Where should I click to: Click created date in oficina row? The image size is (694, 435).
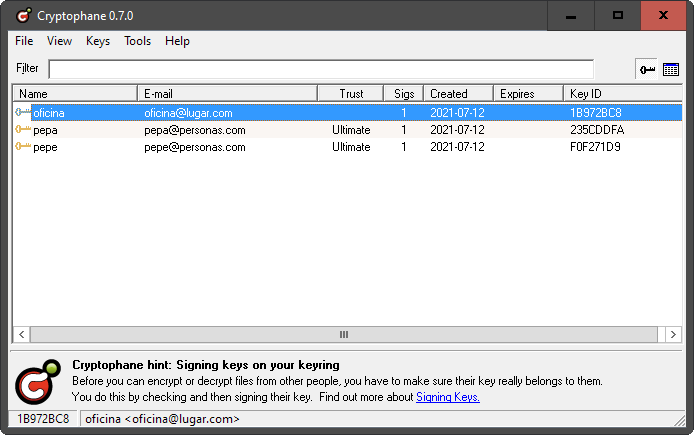(x=457, y=113)
